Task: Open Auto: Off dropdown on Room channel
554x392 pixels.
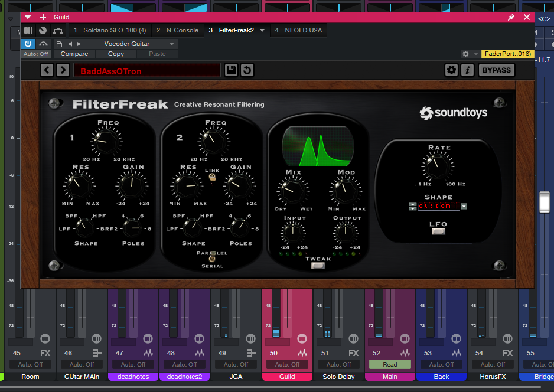Action: click(x=30, y=364)
